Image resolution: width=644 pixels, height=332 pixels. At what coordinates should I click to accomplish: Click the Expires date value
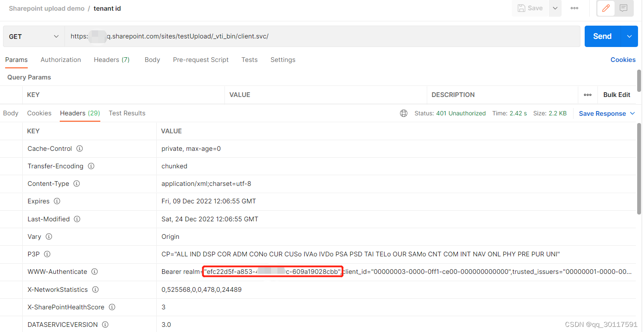tap(209, 201)
